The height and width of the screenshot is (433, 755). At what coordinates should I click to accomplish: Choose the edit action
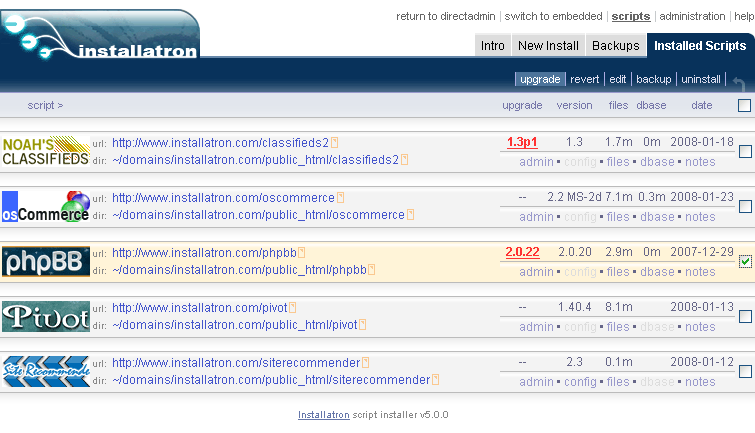(618, 79)
